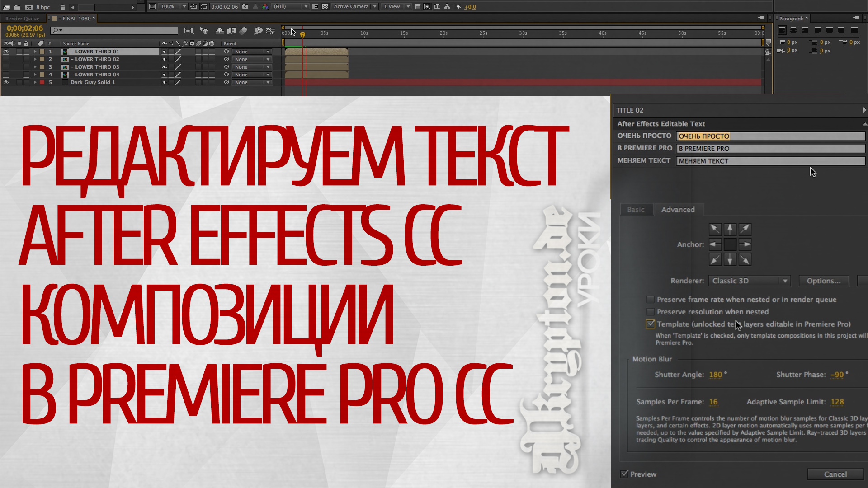Show LOWER THIRD 04 layer visibility box
The height and width of the screenshot is (488, 868).
coord(6,75)
